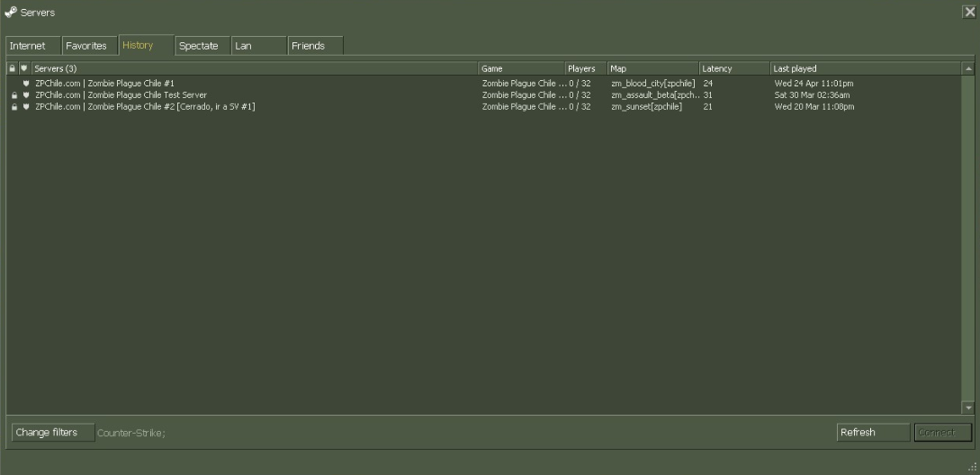Screen dimensions: 980x475
Task: Click map cell zm_assault_beta
Action: click(x=656, y=95)
